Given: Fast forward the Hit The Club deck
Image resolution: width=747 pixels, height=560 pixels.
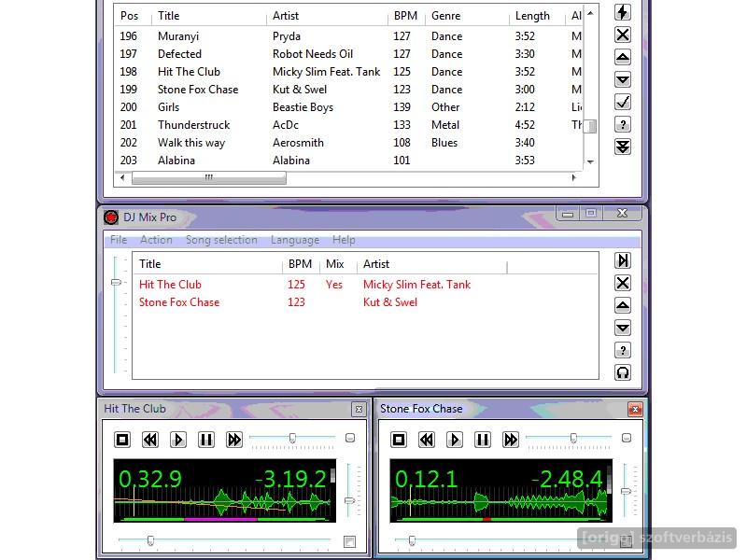Looking at the screenshot, I should (x=234, y=440).
